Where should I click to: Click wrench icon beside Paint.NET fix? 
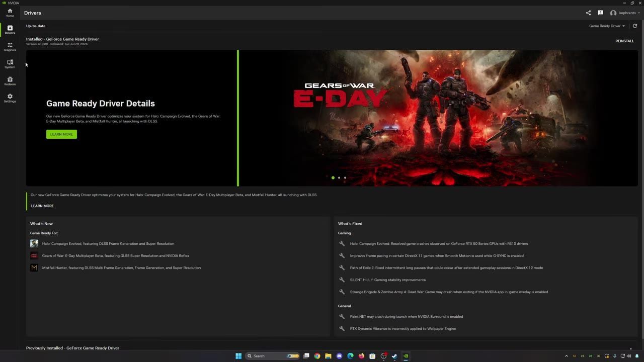342,316
